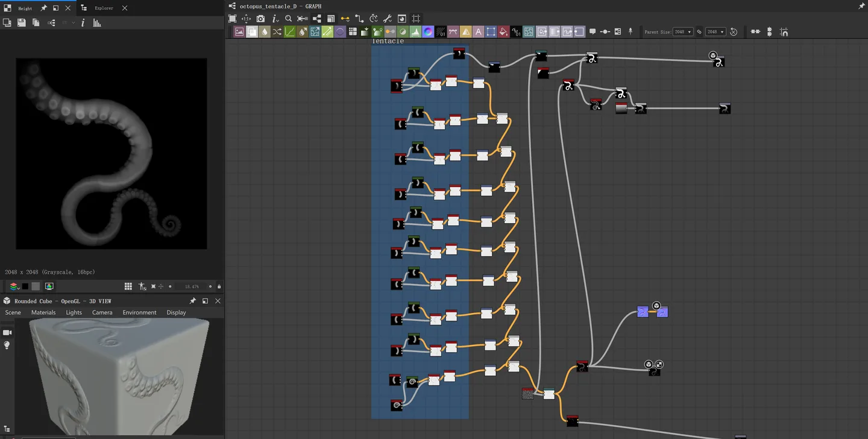868x439 pixels.
Task: Click the save bitmap icon in 2D view
Action: pyautogui.click(x=22, y=22)
